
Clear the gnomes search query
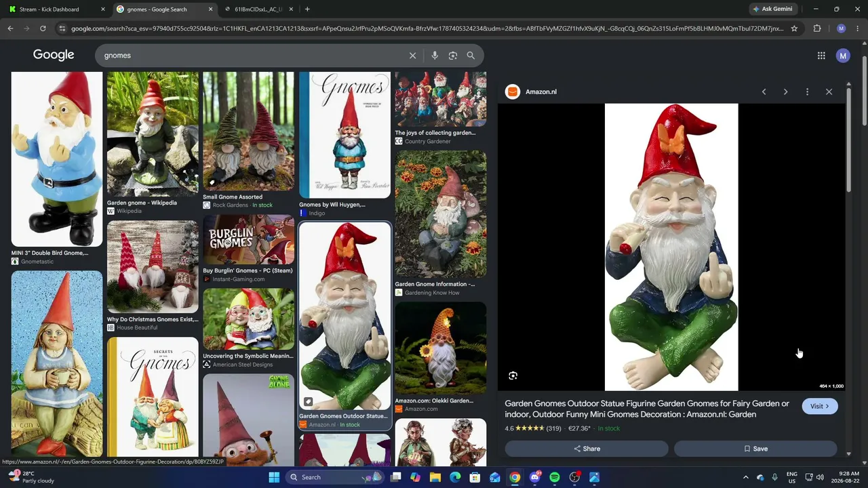(x=412, y=56)
